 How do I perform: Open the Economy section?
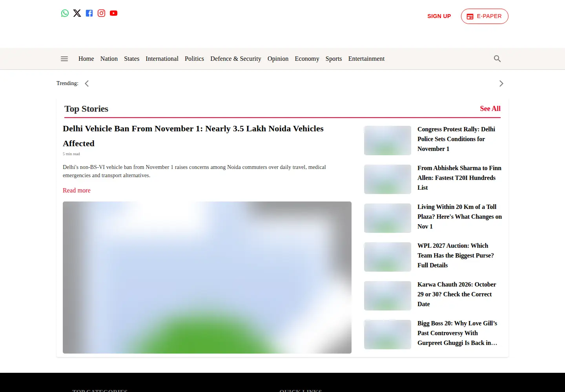(x=307, y=59)
